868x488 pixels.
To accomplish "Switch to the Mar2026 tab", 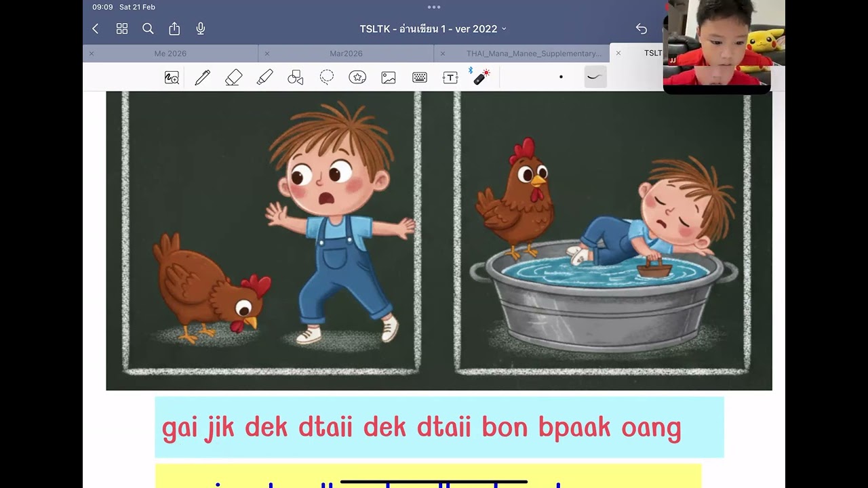I will pyautogui.click(x=346, y=53).
